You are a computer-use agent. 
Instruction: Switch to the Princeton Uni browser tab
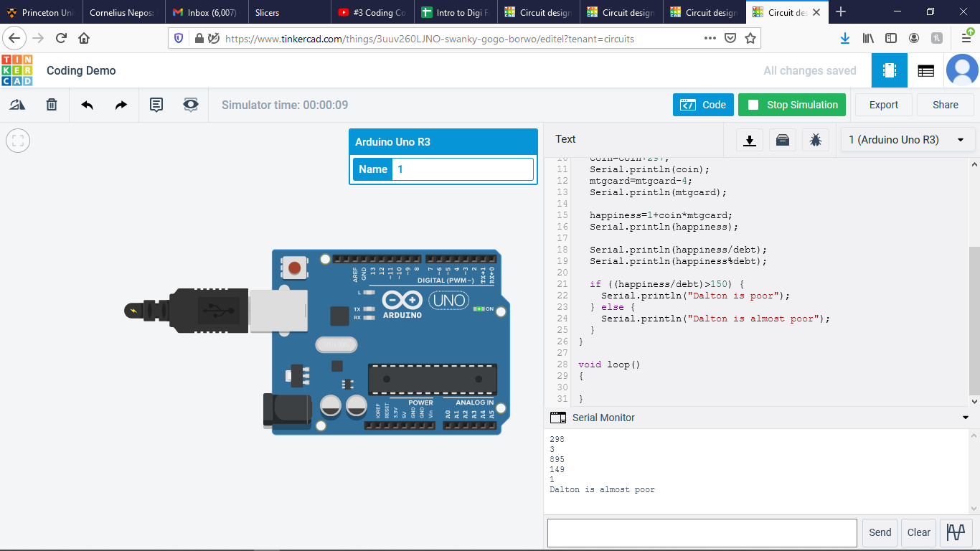click(41, 12)
